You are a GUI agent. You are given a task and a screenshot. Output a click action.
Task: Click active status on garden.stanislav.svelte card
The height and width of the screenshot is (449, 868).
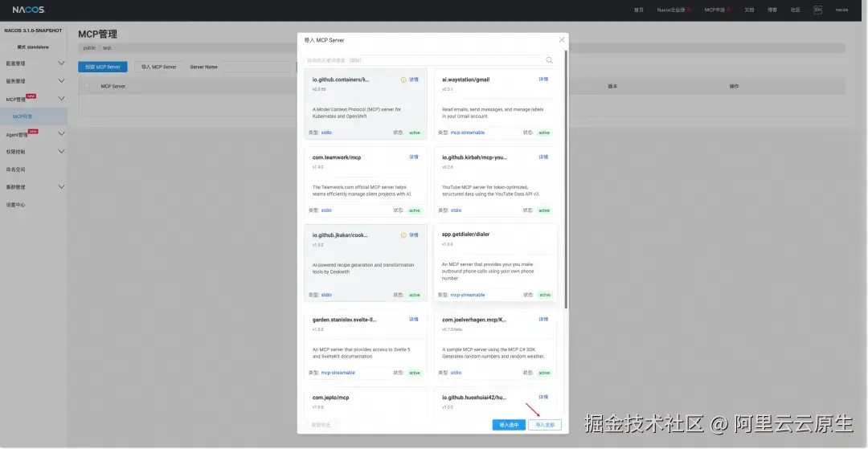pos(415,373)
